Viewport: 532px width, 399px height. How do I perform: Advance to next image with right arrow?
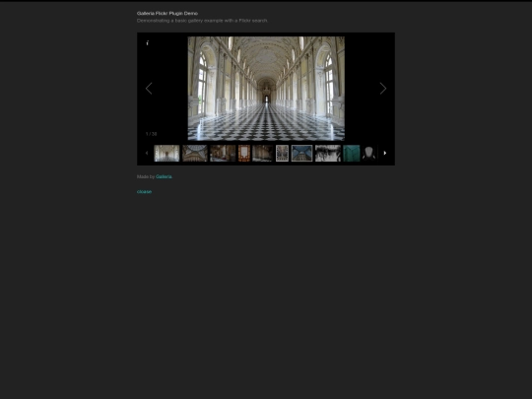tap(383, 89)
